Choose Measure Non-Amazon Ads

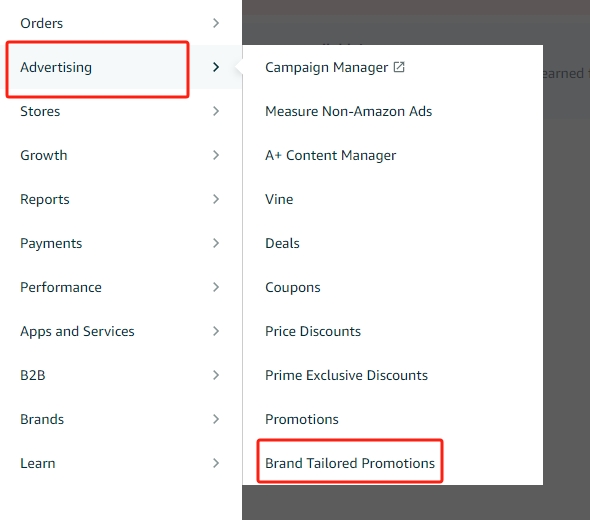click(348, 111)
